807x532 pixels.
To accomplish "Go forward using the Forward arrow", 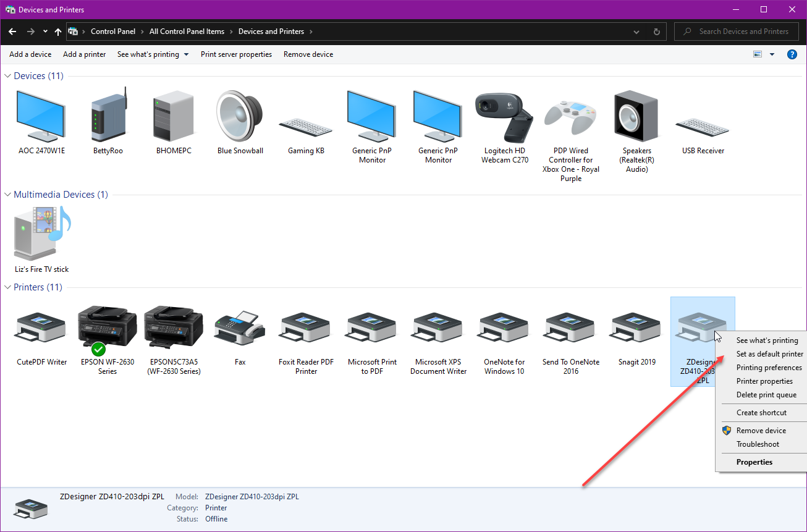I will tap(31, 32).
